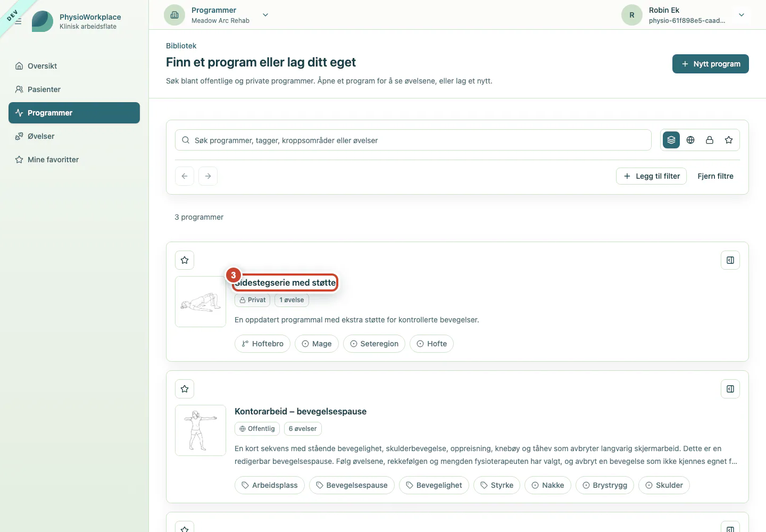Open the Robin Ek account menu chevron
The height and width of the screenshot is (532, 766).
pyautogui.click(x=742, y=15)
